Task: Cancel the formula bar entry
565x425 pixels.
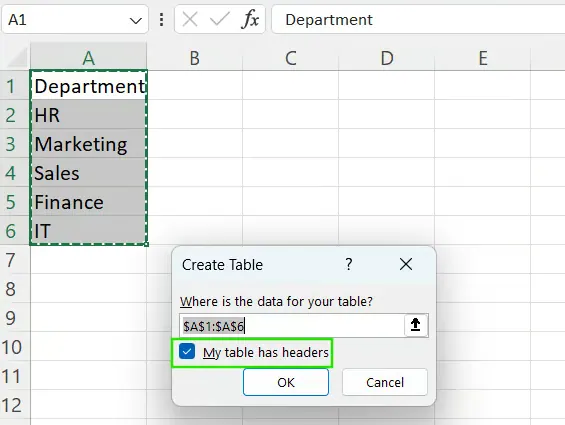Action: (190, 19)
